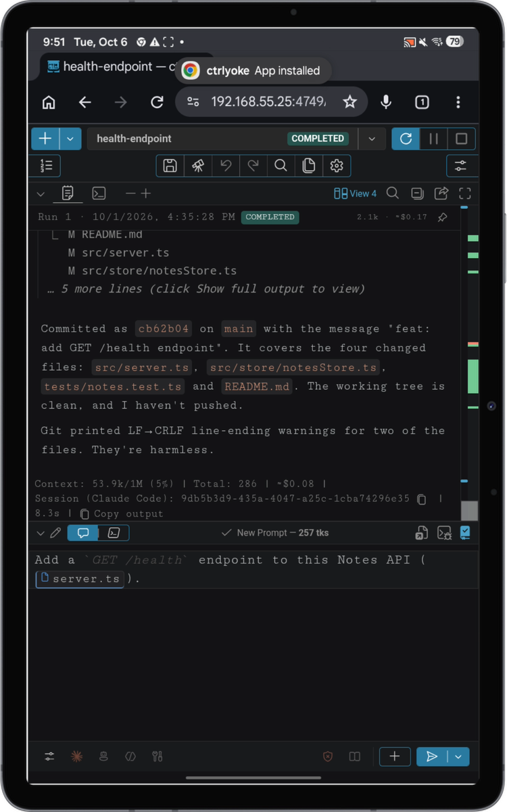This screenshot has height=812, width=507.
Task: Collapse the output panel chevron
Action: tap(41, 194)
